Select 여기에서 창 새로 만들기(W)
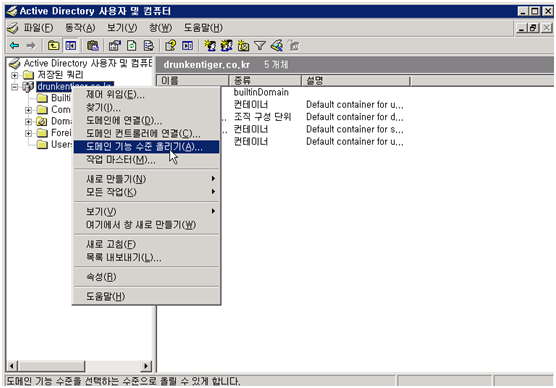Viewport: 556px width, 388px height. click(146, 225)
